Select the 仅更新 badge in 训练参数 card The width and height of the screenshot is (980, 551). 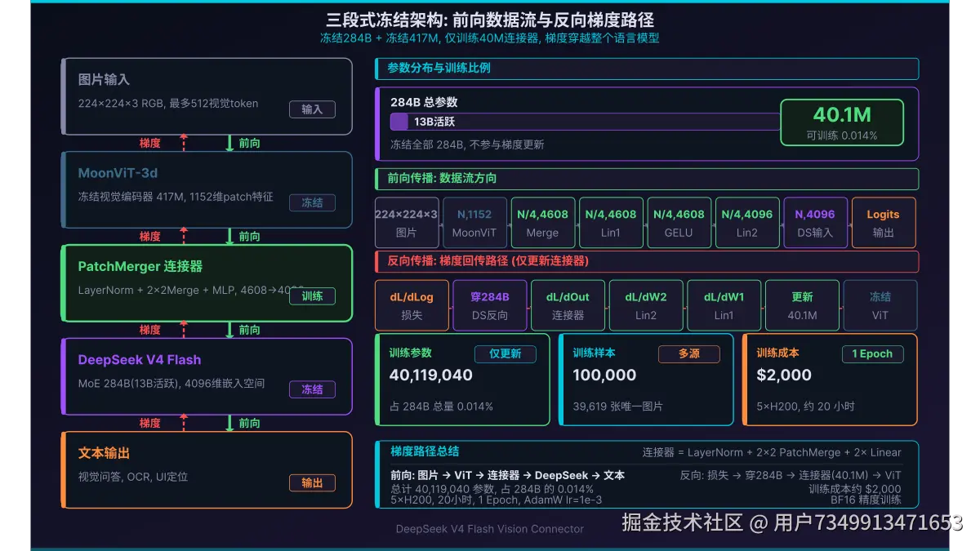(x=506, y=354)
